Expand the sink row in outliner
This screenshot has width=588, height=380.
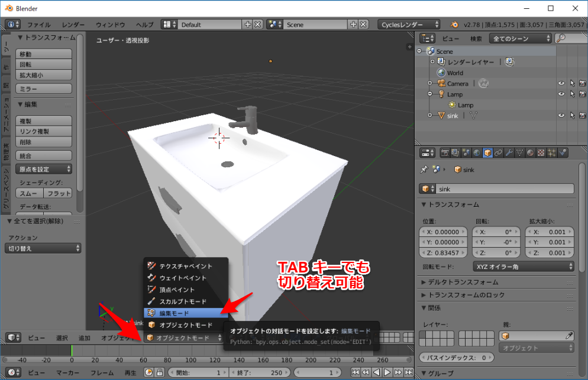click(x=429, y=115)
